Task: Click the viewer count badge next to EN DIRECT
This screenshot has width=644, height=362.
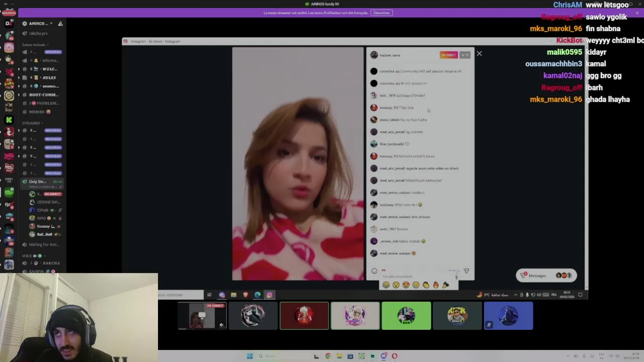Action: point(465,55)
